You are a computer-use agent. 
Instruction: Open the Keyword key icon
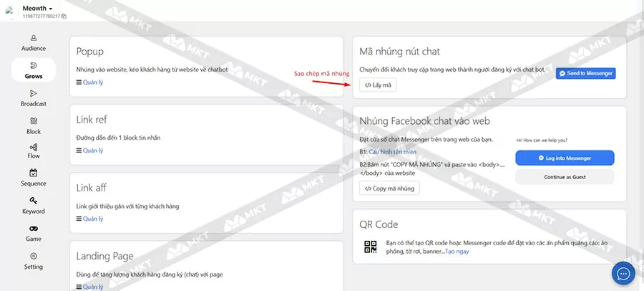tap(34, 201)
